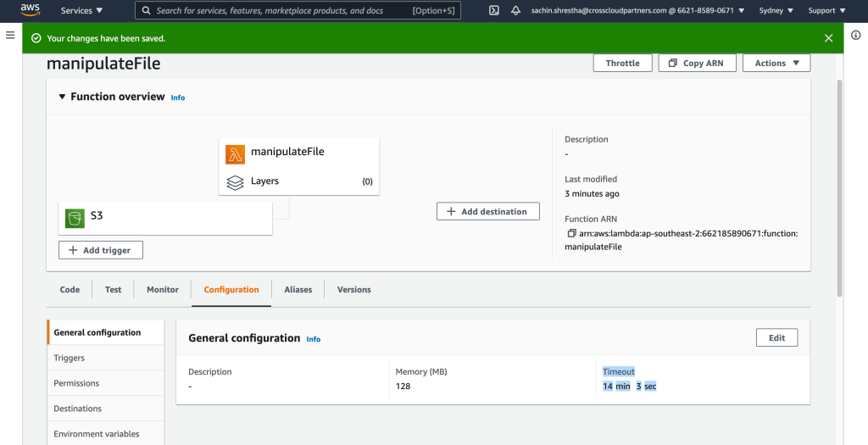Open the CloudShell terminal icon

[x=494, y=11]
